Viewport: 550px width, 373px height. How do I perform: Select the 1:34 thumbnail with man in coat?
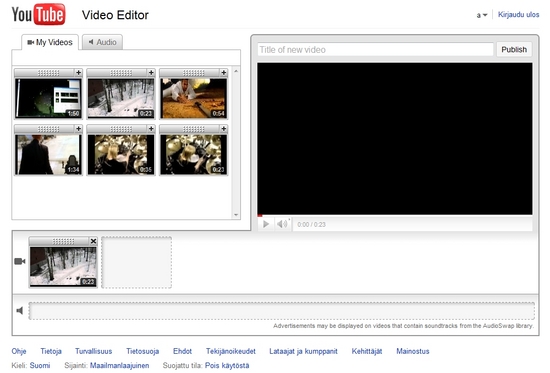pyautogui.click(x=48, y=154)
